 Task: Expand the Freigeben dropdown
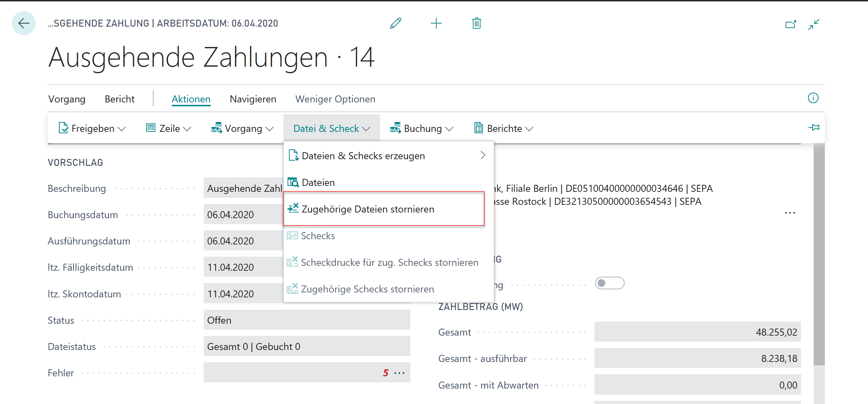pos(92,128)
